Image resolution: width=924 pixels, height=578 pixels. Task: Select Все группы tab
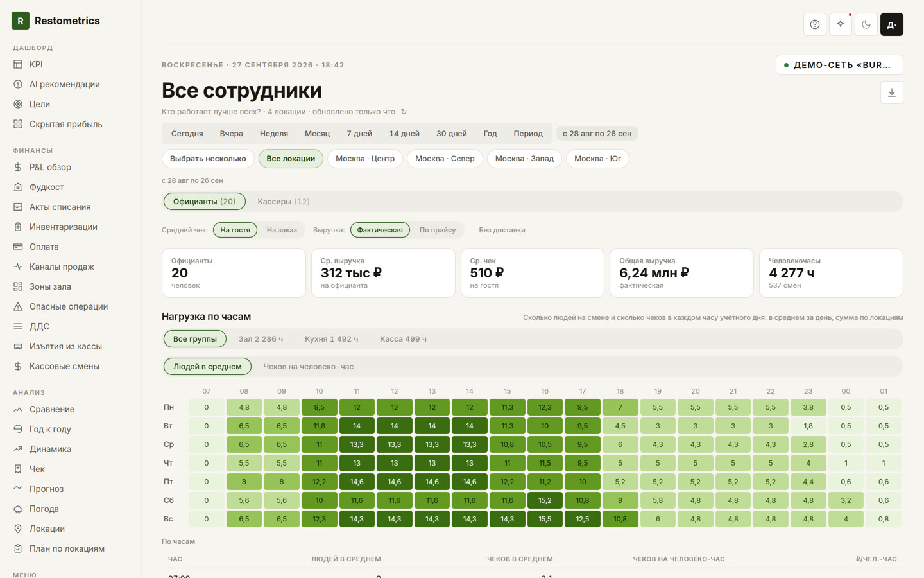195,339
